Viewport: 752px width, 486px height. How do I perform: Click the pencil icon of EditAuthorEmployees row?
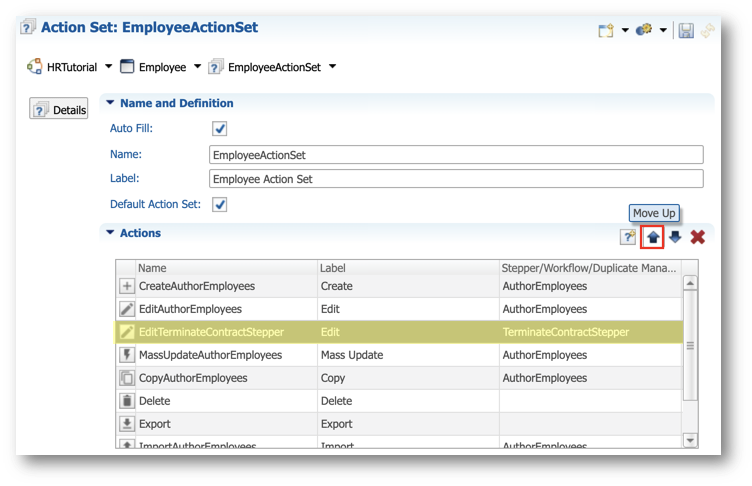click(127, 309)
